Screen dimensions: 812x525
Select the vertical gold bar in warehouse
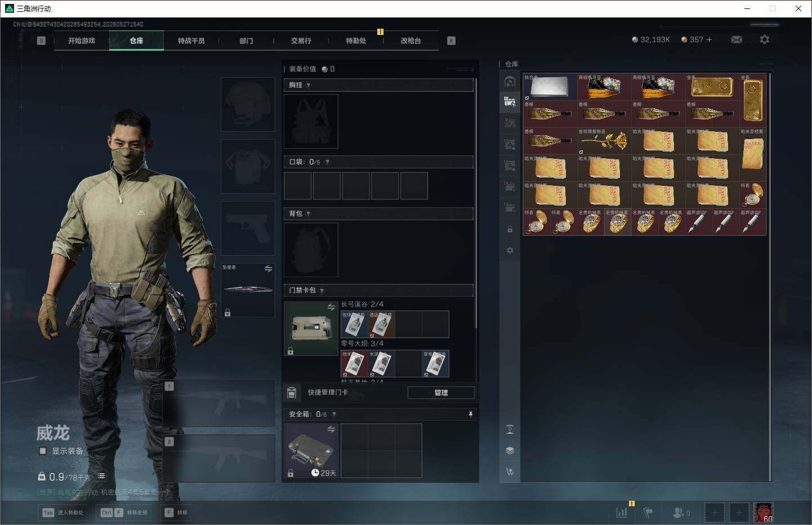(753, 100)
